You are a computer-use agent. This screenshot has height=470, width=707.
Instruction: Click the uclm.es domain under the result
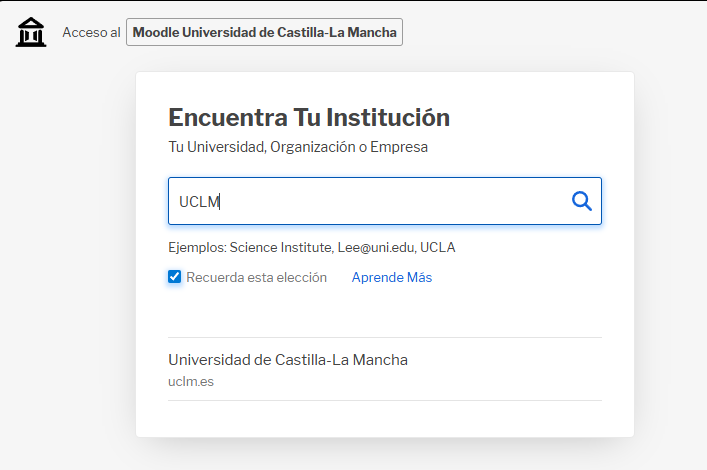(191, 382)
